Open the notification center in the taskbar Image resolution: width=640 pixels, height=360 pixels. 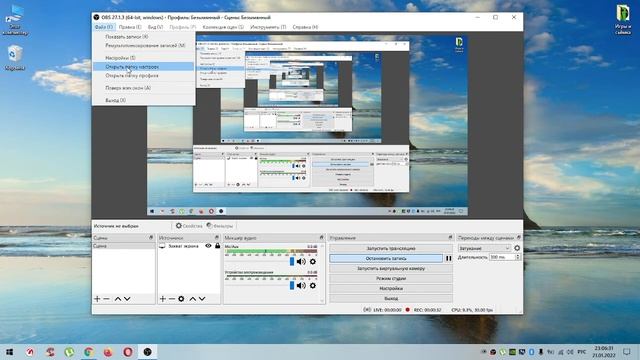click(x=627, y=352)
